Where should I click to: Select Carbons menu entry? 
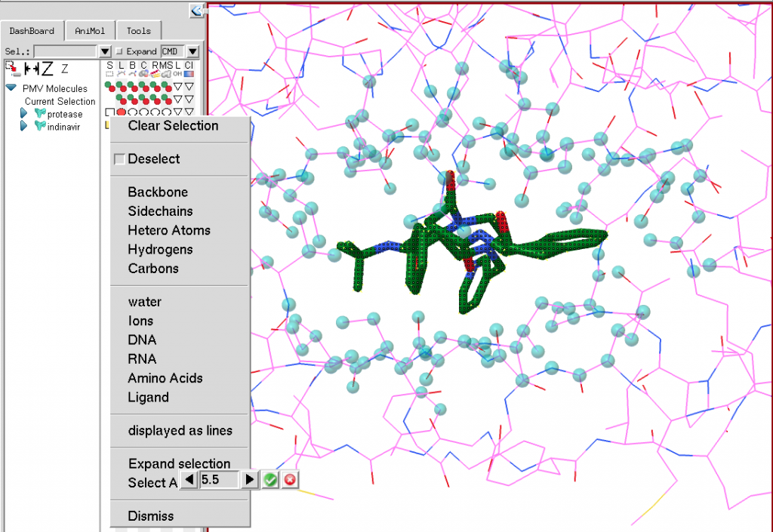pos(153,269)
